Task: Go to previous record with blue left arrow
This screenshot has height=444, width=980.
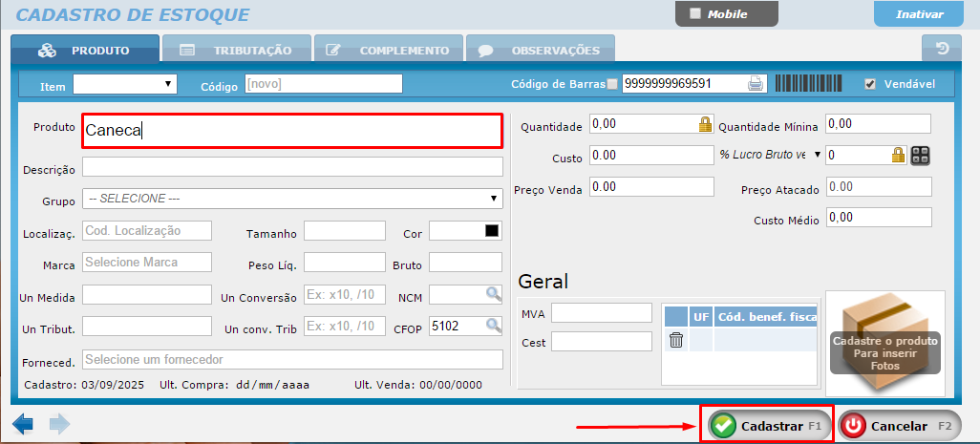Action: click(x=23, y=424)
